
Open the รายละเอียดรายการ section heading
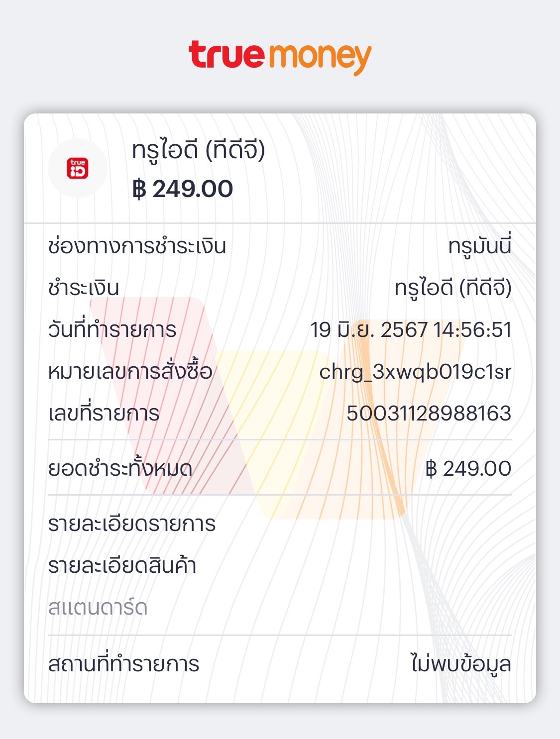pos(132,524)
